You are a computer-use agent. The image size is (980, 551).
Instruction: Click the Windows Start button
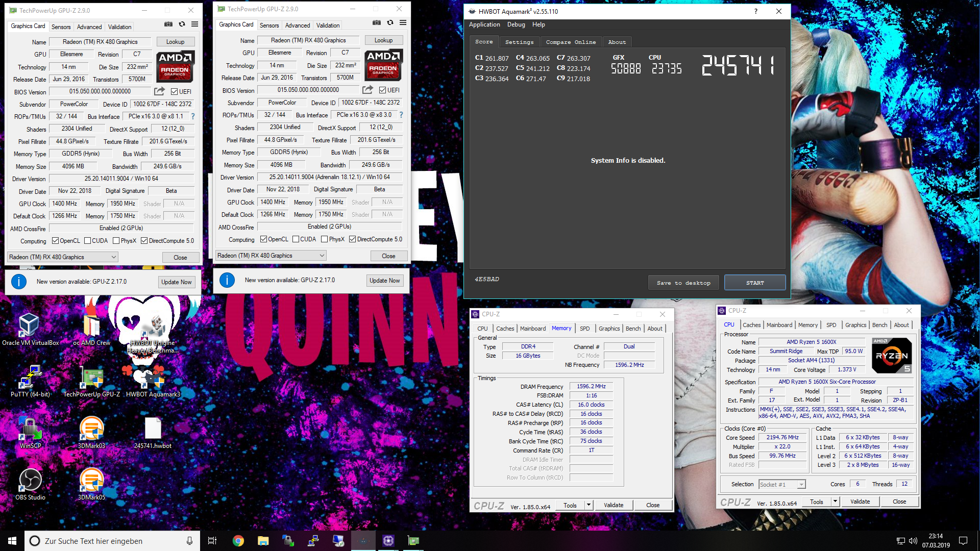point(12,541)
